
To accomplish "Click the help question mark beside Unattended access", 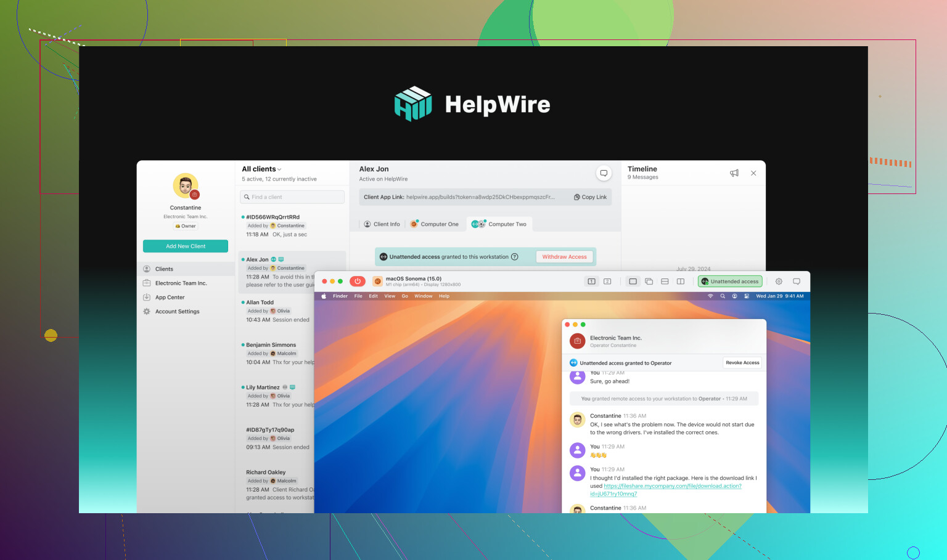I will (515, 257).
